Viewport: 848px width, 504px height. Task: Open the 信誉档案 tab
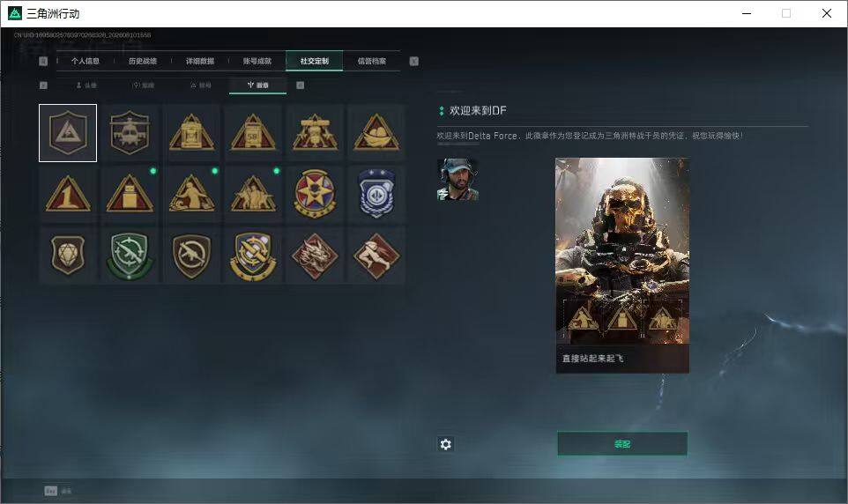[372, 61]
